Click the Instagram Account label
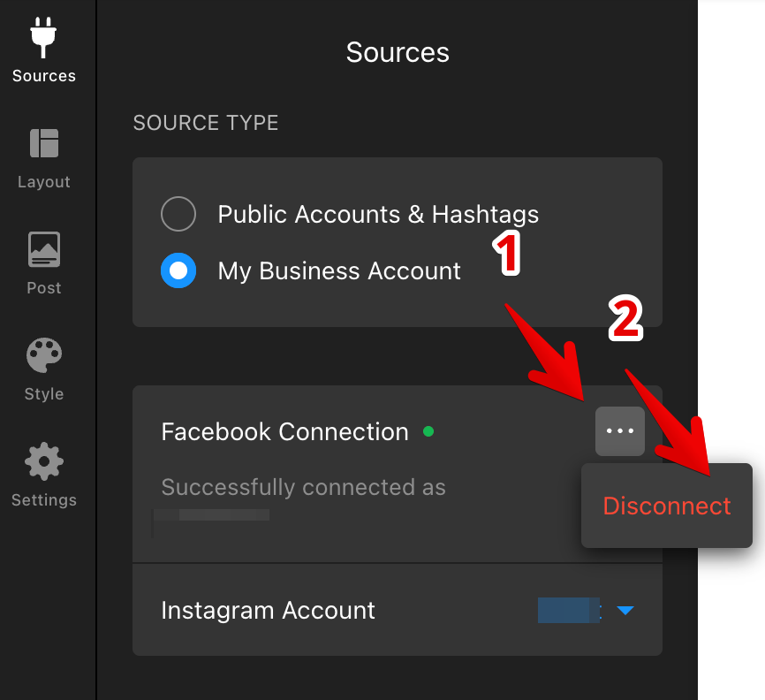765x700 pixels. click(x=268, y=611)
